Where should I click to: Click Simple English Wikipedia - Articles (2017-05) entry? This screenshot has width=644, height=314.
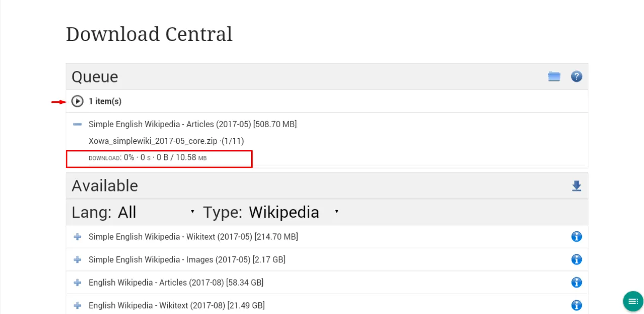coord(192,124)
